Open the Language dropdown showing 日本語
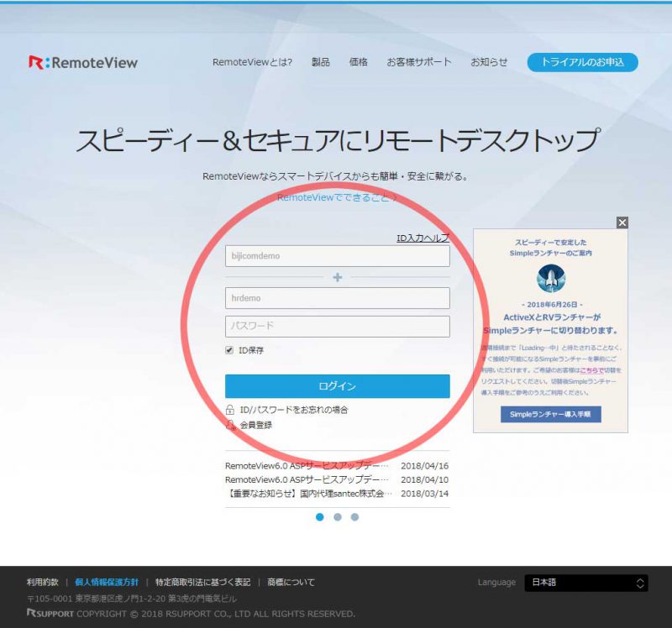 [585, 583]
